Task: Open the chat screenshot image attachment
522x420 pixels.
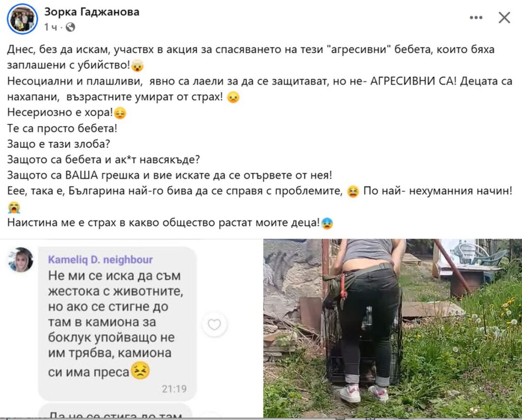Action: 131,328
